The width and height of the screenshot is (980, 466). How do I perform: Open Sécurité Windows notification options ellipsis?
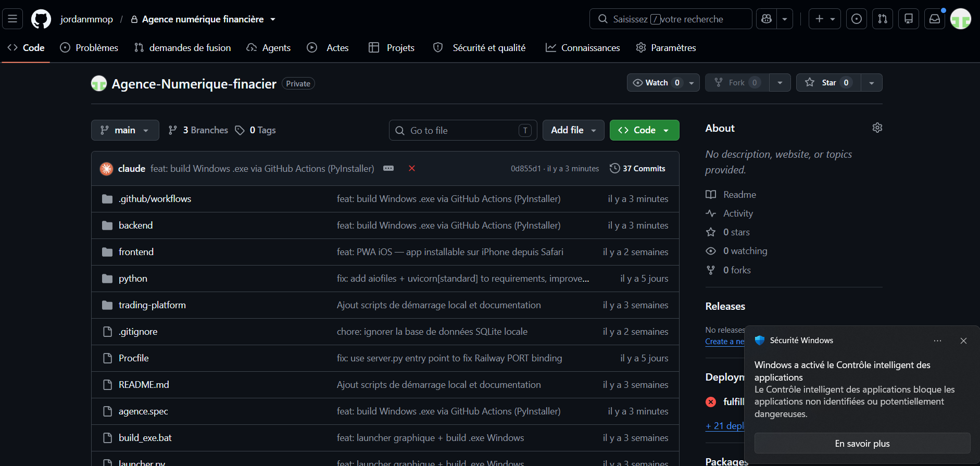pos(937,341)
